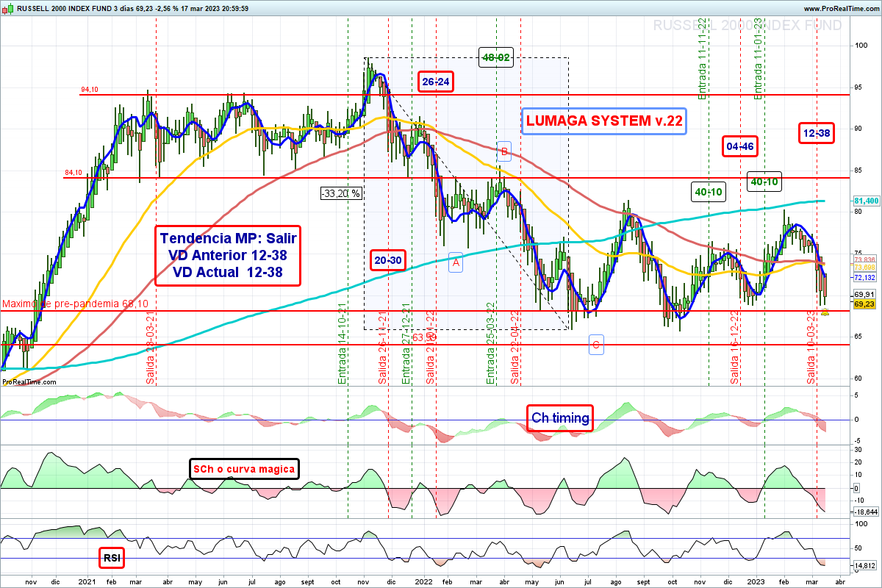Click the yellow 69,23 current price label
The width and height of the screenshot is (882, 588).
(864, 303)
